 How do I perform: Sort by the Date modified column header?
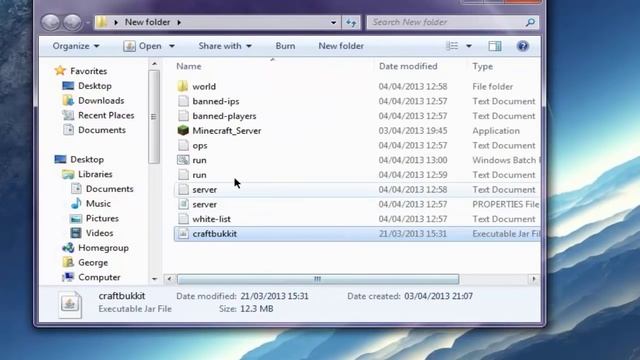coord(408,66)
